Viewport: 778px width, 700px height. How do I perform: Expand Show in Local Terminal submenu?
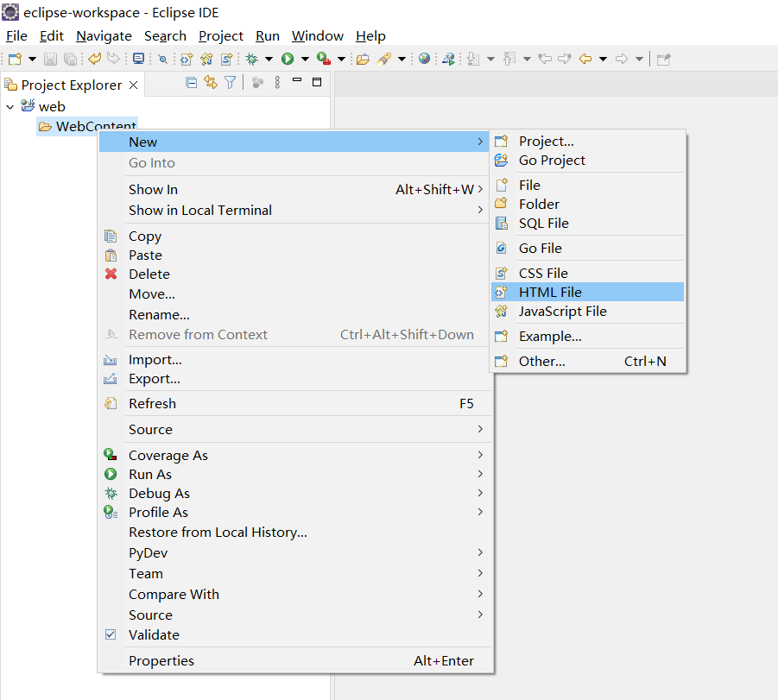click(295, 210)
